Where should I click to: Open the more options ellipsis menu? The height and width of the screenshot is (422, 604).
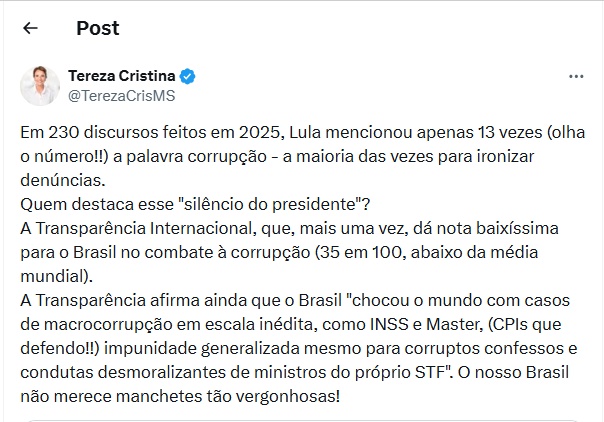[x=575, y=77]
